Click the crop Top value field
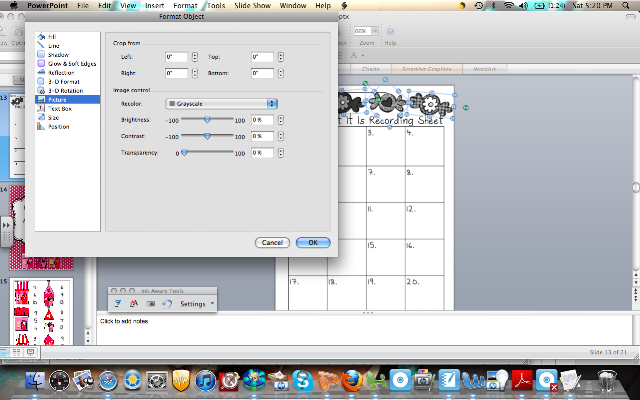Viewport: 640px width, 400px height. click(x=262, y=57)
